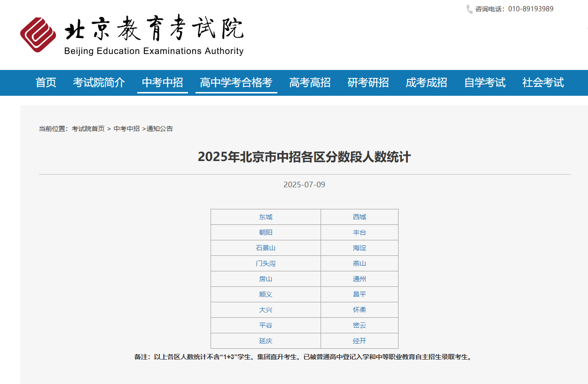The height and width of the screenshot is (384, 588).
Task: Open the 成考成招 navigation item
Action: pos(427,83)
